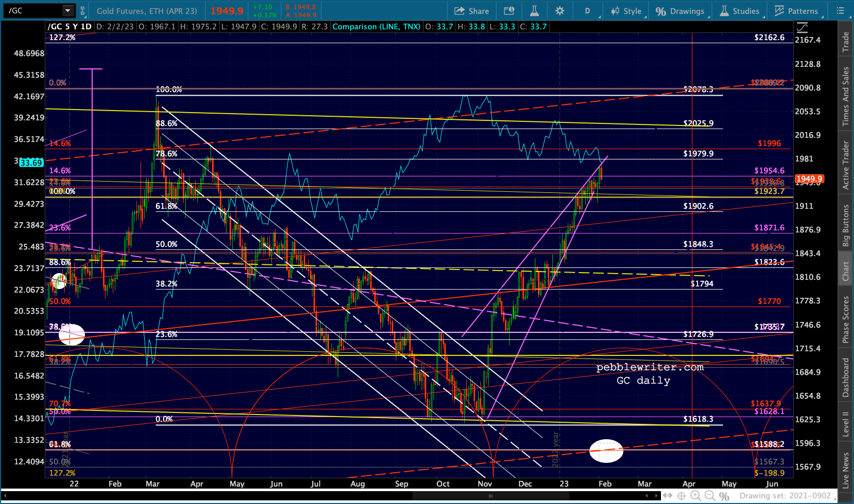Click the $1979.9 retracement price label
This screenshot has width=854, height=504.
[699, 153]
